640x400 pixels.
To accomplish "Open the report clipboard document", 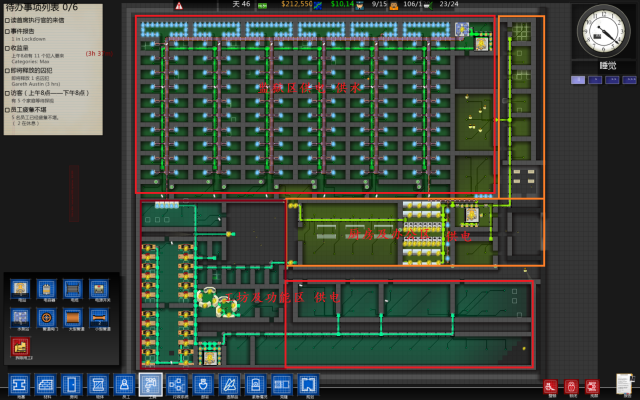I will pyautogui.click(x=624, y=384).
